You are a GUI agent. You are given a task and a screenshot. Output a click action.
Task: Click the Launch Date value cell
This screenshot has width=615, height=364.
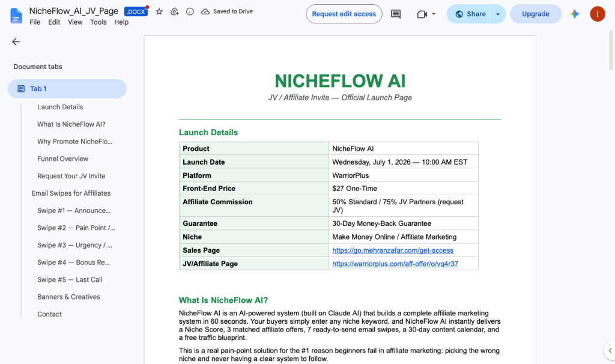click(x=403, y=162)
